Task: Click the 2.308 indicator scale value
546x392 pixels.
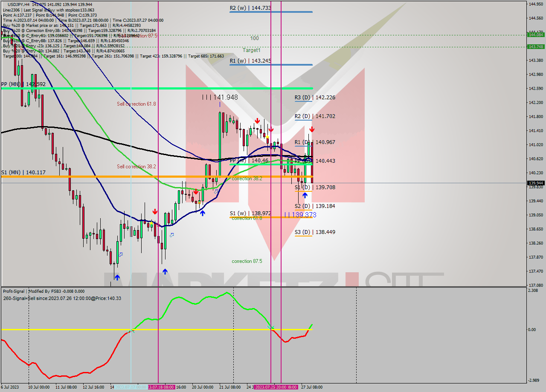Action: click(533, 291)
